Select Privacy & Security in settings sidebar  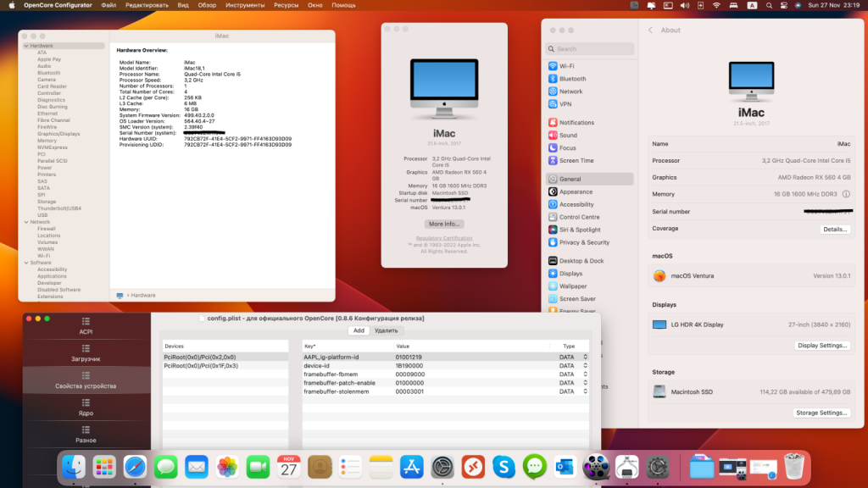click(x=584, y=242)
